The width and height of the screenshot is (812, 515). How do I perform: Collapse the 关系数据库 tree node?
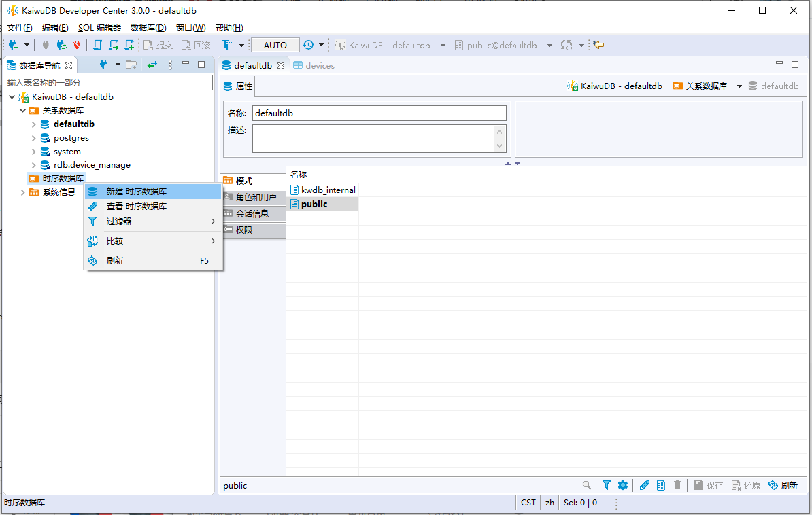(x=23, y=110)
